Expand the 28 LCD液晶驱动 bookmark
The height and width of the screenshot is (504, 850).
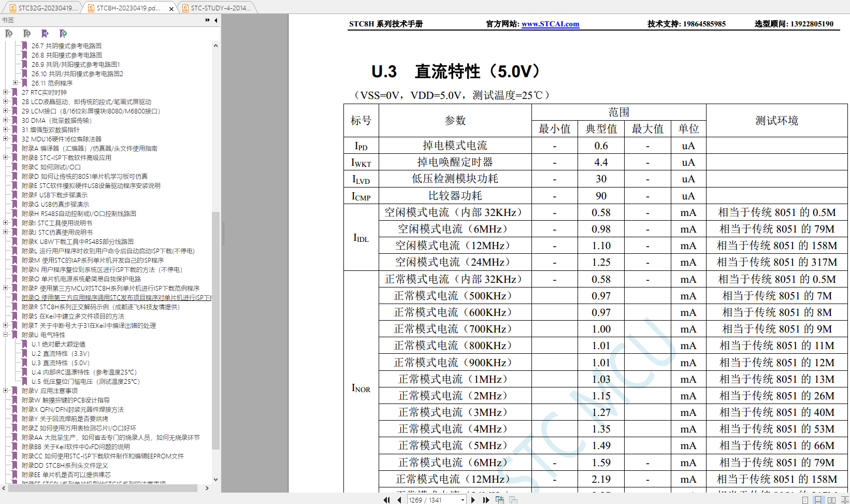6,102
